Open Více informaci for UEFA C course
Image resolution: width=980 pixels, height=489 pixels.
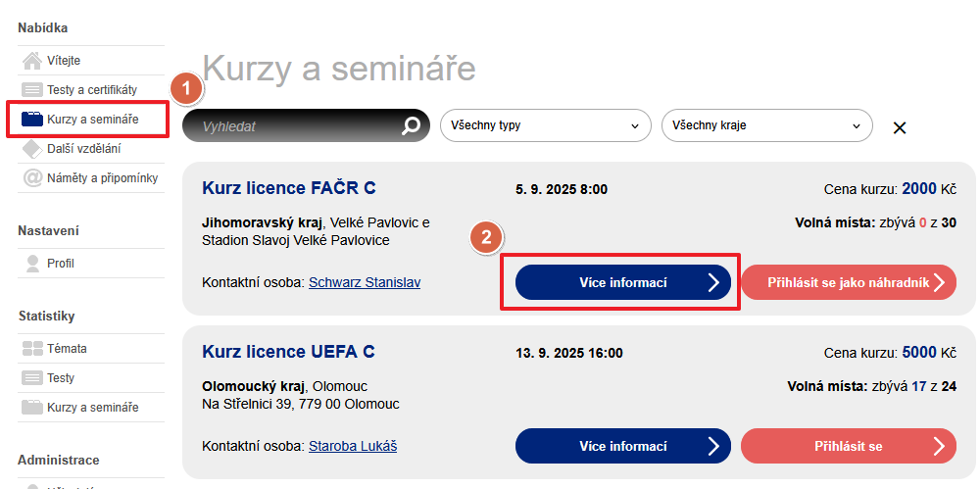point(622,446)
